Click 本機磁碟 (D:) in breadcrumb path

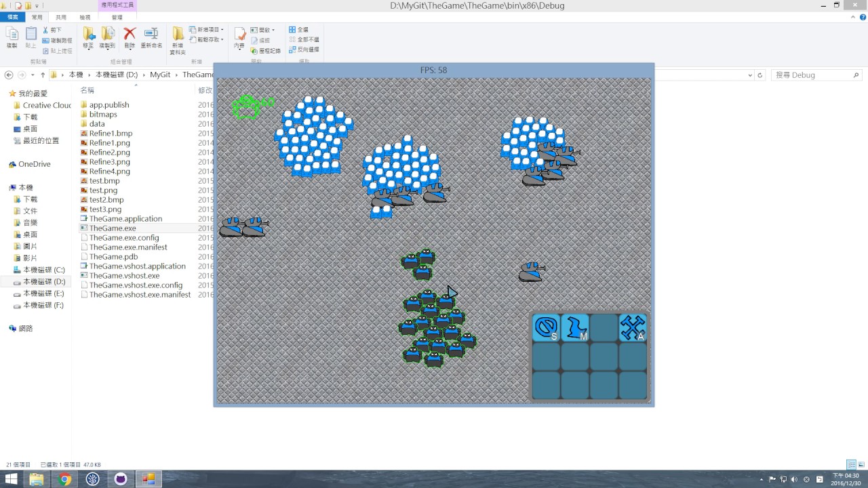117,75
